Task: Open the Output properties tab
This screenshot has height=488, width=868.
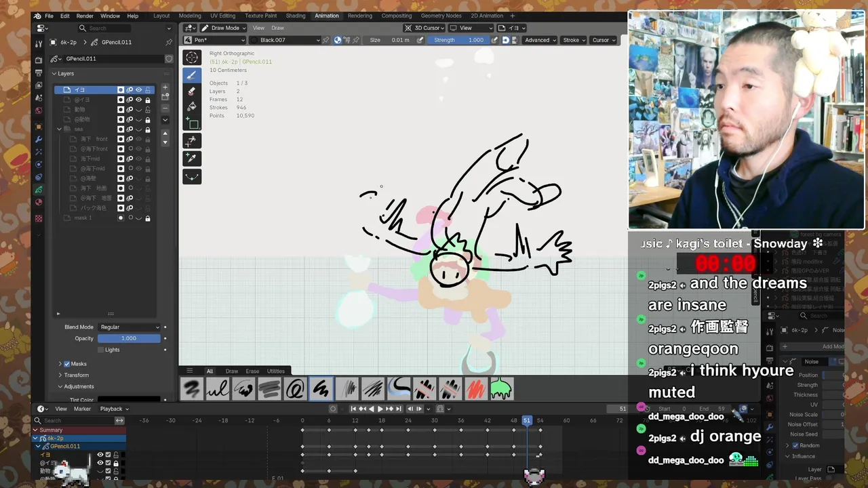Action: coord(39,73)
